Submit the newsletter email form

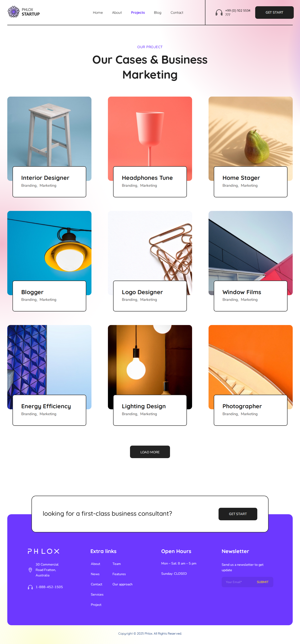tap(262, 582)
